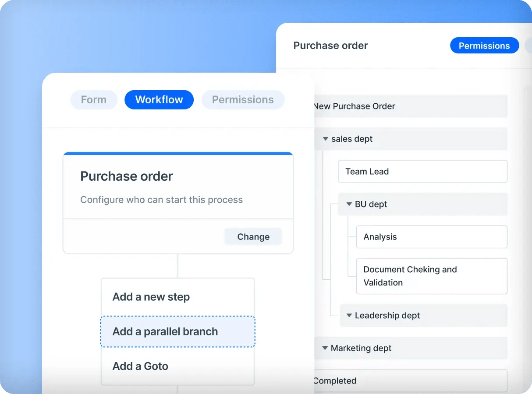Switch to the Form tab
The image size is (532, 394).
tap(94, 100)
